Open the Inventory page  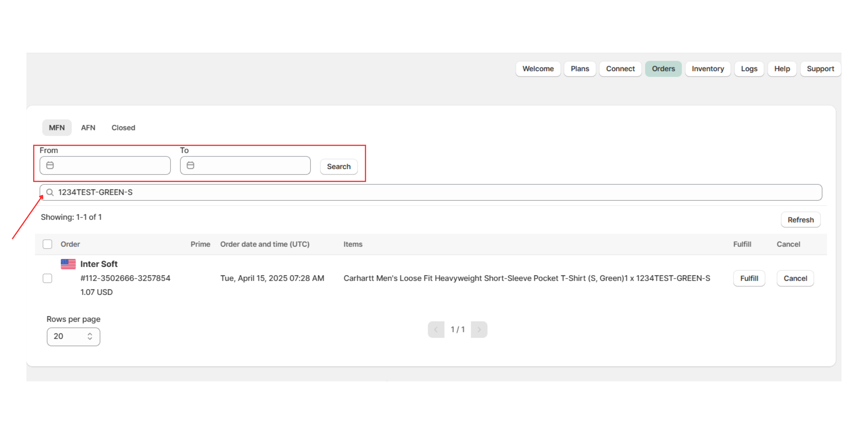(708, 69)
